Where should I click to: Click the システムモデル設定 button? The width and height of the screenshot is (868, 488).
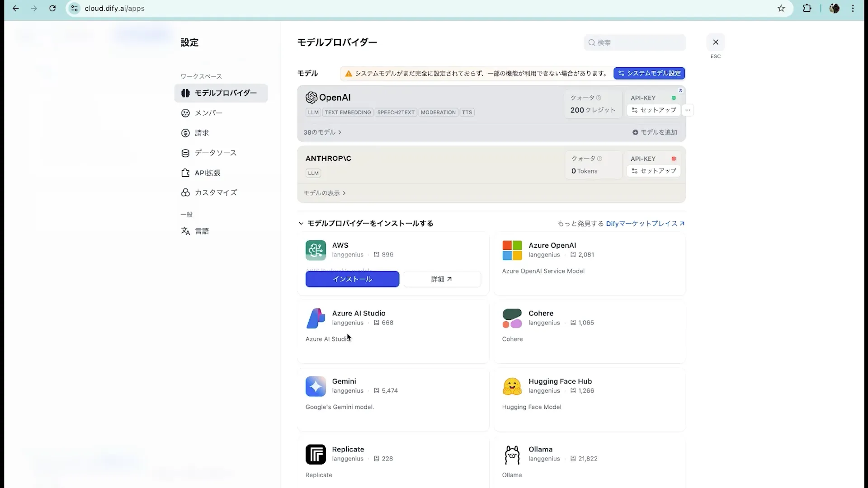pos(649,73)
